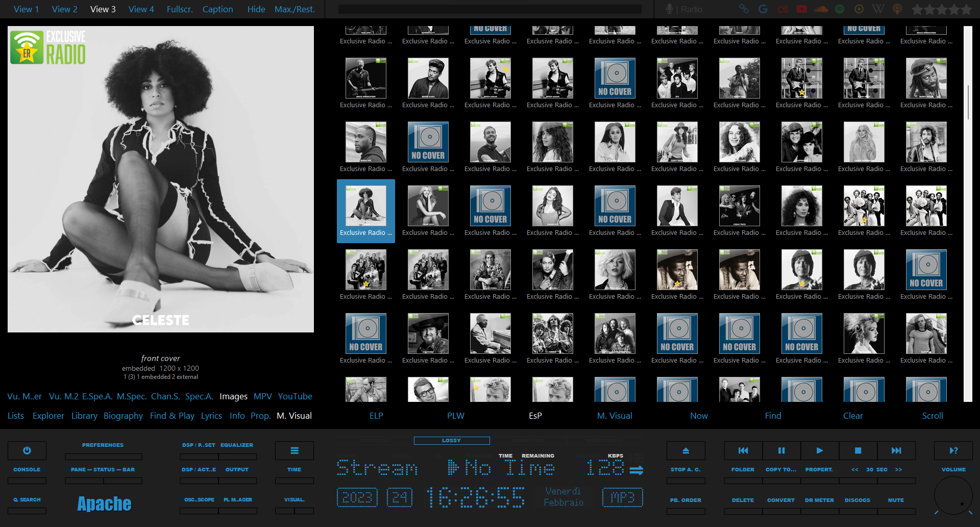The image size is (980, 527).
Task: Click the YouTube icon in top bar
Action: [802, 9]
